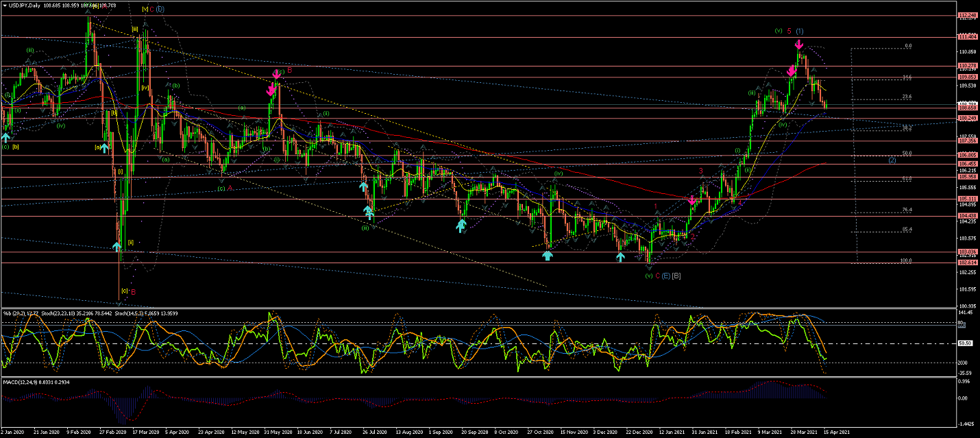Click the Fibonacci 38.2 level label
Image resolution: width=980 pixels, height=438 pixels.
[x=907, y=128]
